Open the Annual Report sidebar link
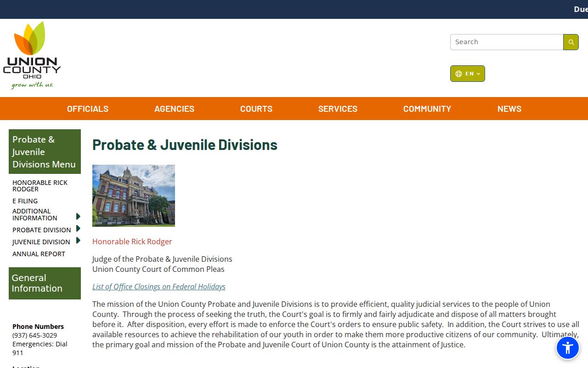 (39, 254)
